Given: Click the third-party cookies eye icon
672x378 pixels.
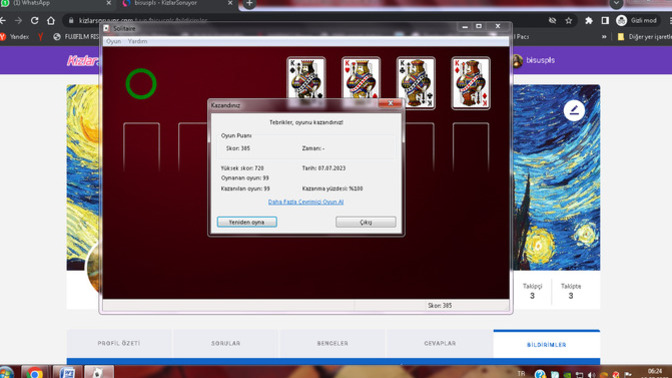Looking at the screenshot, I should 552,20.
